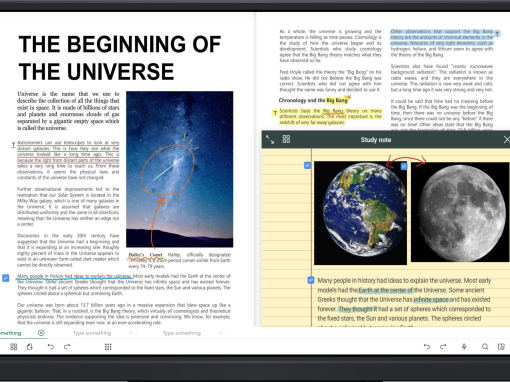Toggle the split-view icon at far right
Viewport: 510px width, 382px height.
point(501,347)
